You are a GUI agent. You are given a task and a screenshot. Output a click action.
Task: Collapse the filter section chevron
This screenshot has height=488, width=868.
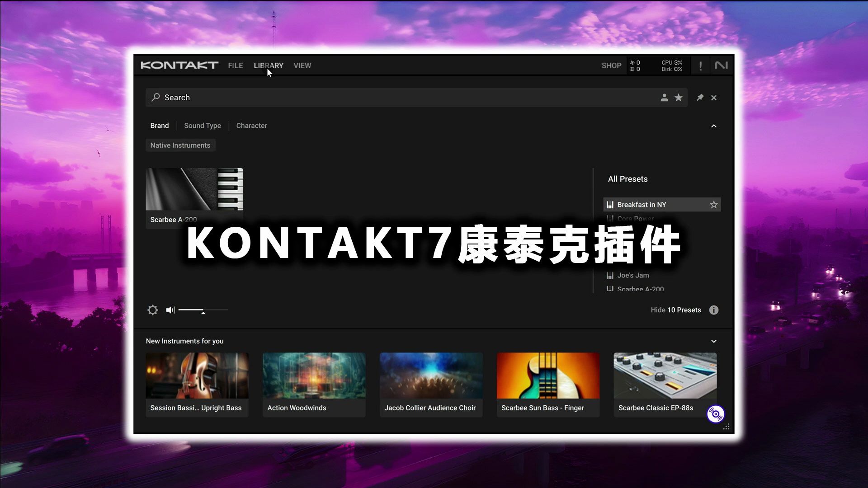(x=714, y=126)
